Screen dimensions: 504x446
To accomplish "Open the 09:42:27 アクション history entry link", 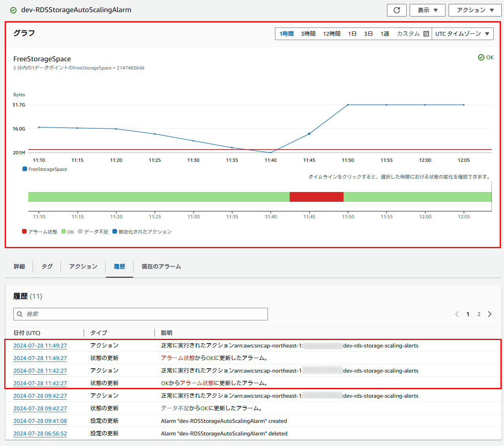I will (40, 396).
